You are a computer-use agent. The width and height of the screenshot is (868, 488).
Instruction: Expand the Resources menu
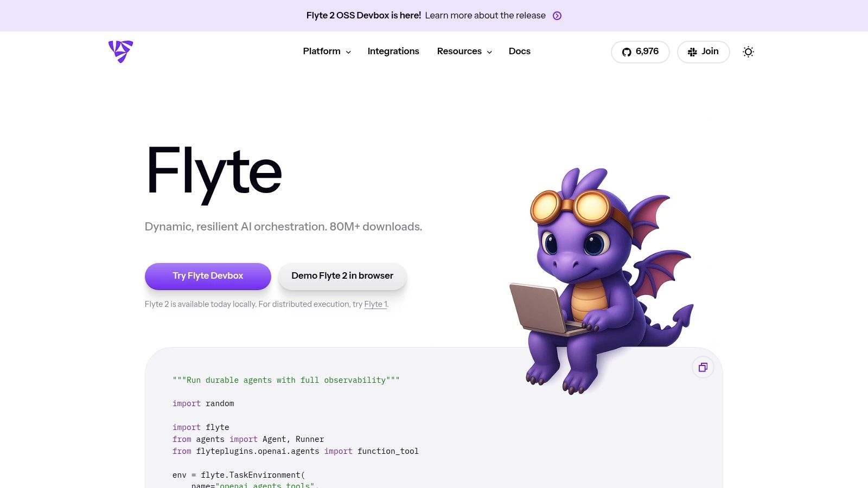click(464, 52)
